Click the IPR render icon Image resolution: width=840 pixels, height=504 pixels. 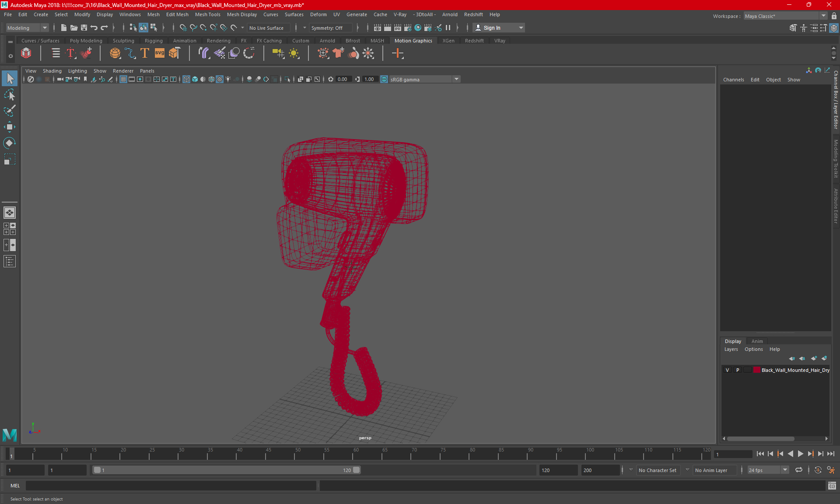pos(398,28)
